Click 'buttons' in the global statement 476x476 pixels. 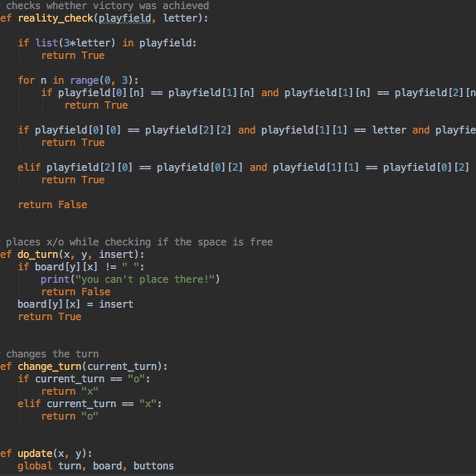(153, 466)
